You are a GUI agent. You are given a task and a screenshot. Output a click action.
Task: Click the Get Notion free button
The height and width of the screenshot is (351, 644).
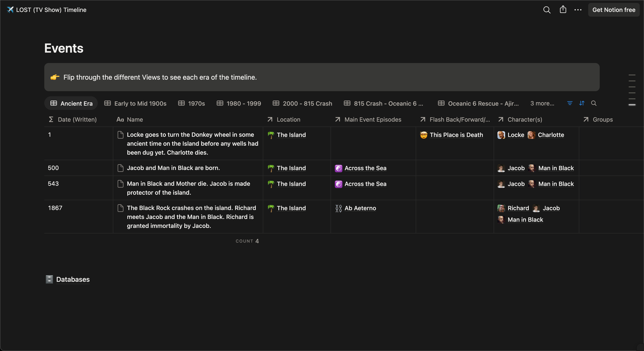(614, 10)
